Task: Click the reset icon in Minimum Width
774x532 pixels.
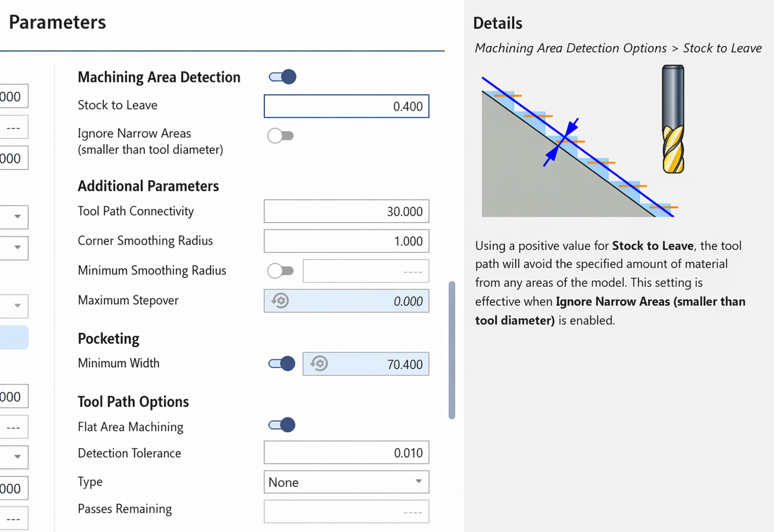Action: coord(319,364)
